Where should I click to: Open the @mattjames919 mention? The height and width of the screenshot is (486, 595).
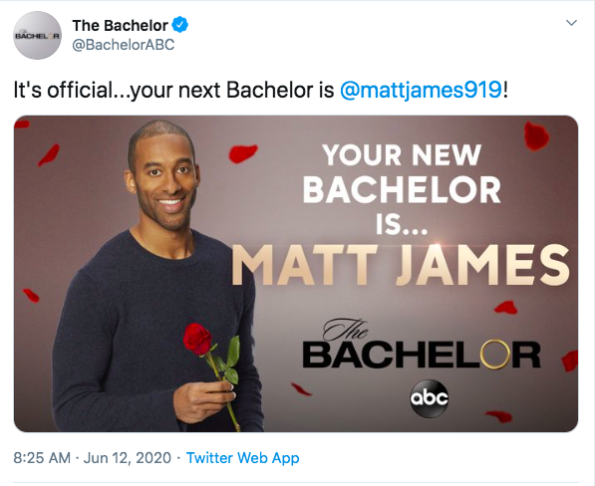tap(421, 90)
